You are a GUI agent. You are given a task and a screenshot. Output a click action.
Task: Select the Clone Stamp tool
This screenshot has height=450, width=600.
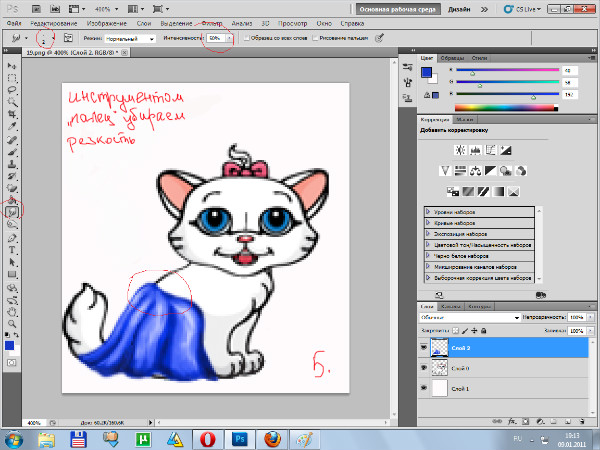point(12,164)
